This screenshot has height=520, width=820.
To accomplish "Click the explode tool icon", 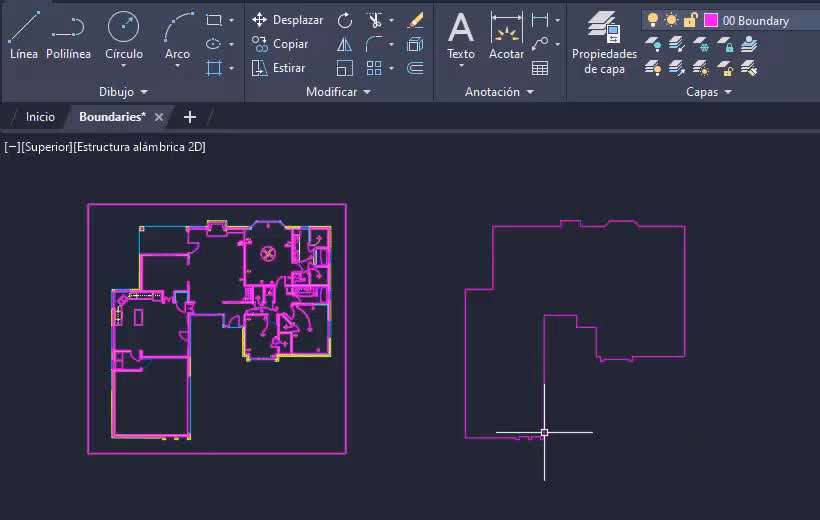I will pyautogui.click(x=415, y=44).
